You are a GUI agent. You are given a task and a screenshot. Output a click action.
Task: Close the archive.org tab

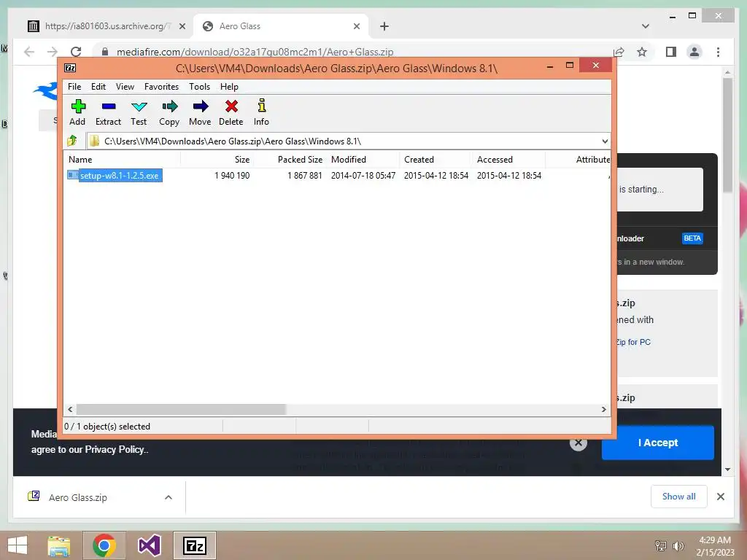(182, 26)
